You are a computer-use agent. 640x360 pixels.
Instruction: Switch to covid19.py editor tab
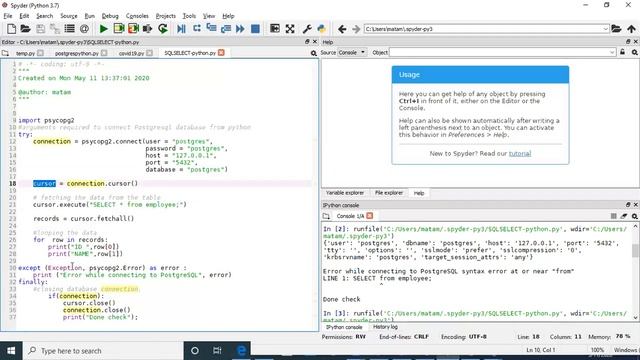(131, 53)
